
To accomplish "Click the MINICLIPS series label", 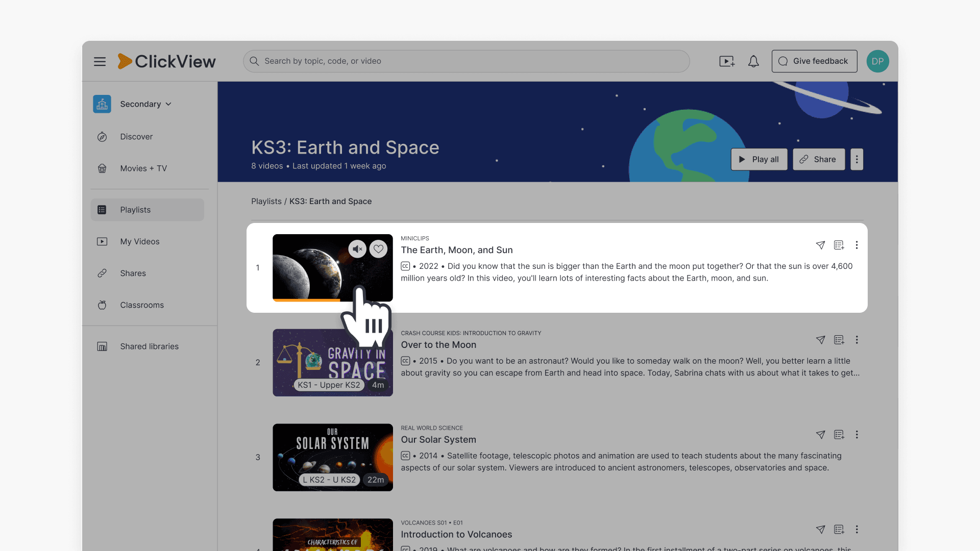I will [x=415, y=239].
